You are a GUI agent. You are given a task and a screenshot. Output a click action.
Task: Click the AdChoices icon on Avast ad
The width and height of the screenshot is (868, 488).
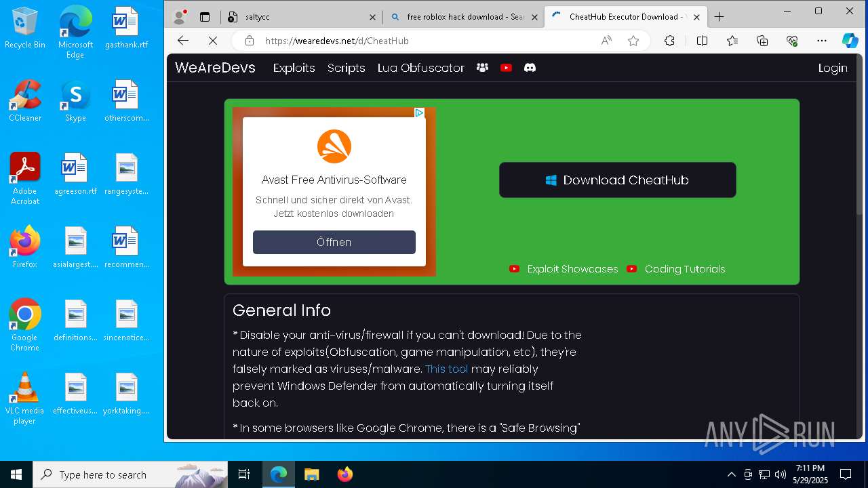coord(419,113)
